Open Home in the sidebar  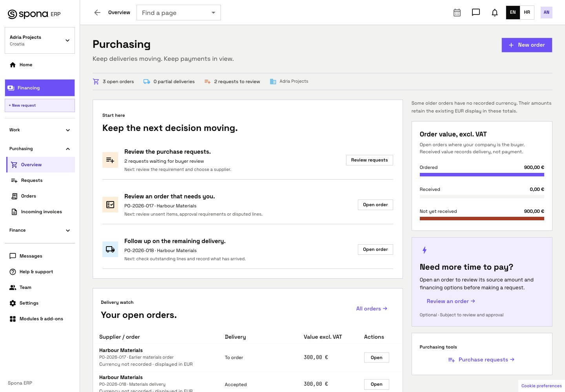(x=40, y=65)
